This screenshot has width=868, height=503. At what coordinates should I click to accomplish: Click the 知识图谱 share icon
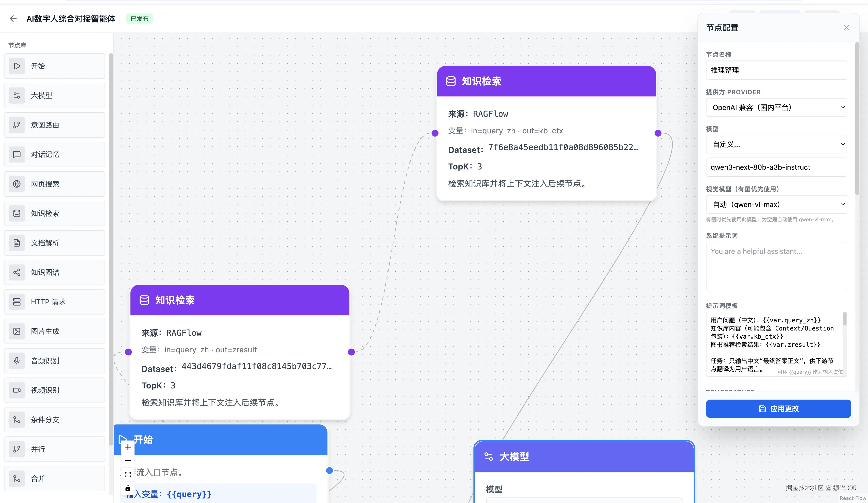point(16,272)
